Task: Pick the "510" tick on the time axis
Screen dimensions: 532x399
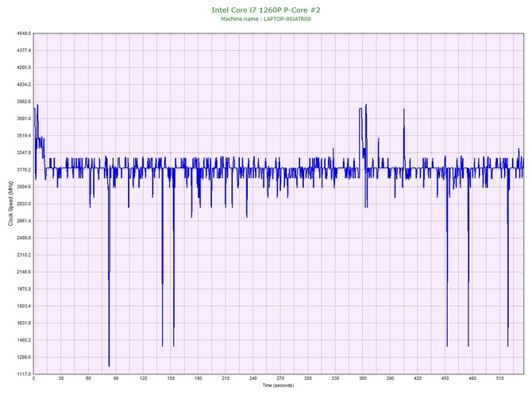Action: 499,378
